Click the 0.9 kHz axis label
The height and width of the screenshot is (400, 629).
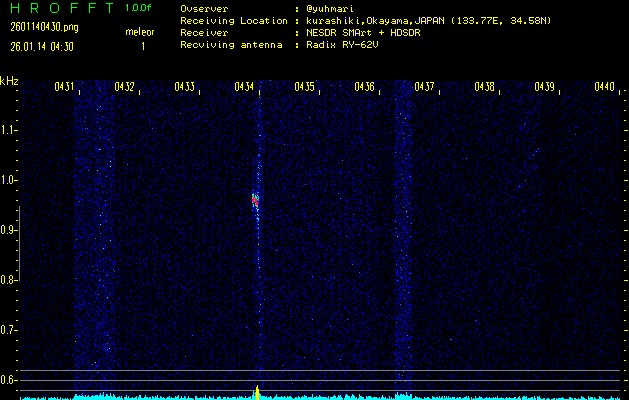pos(7,230)
